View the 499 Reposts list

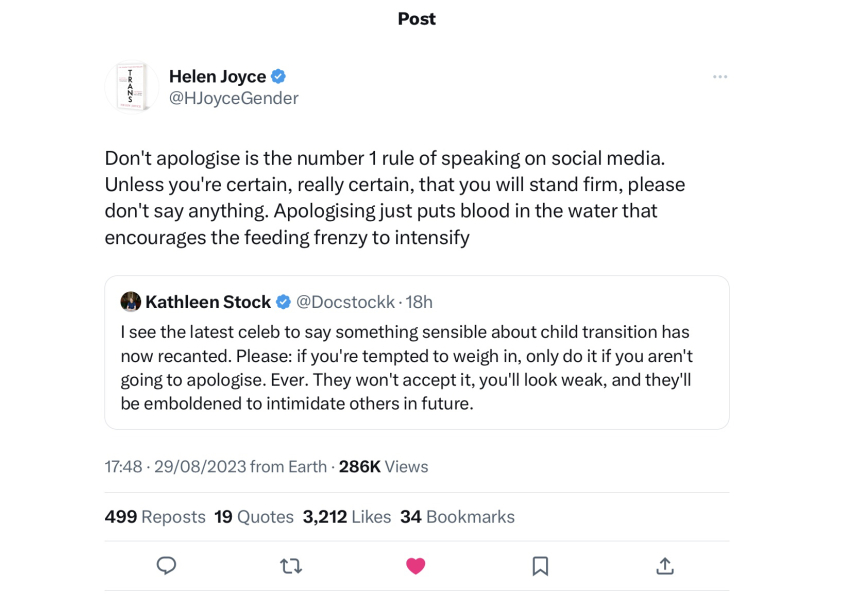(x=155, y=517)
